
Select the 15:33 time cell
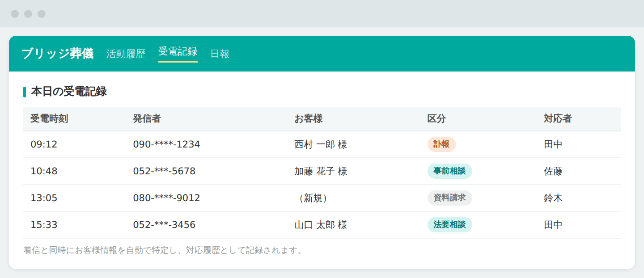point(44,225)
